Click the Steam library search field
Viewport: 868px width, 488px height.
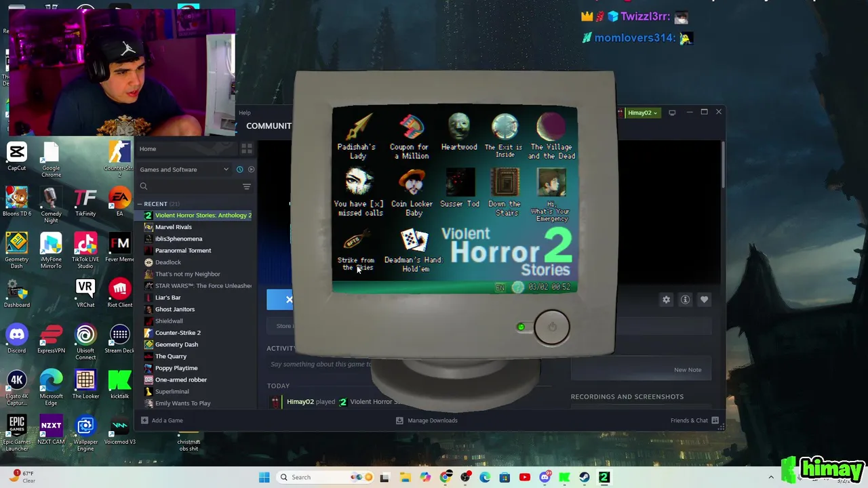189,186
